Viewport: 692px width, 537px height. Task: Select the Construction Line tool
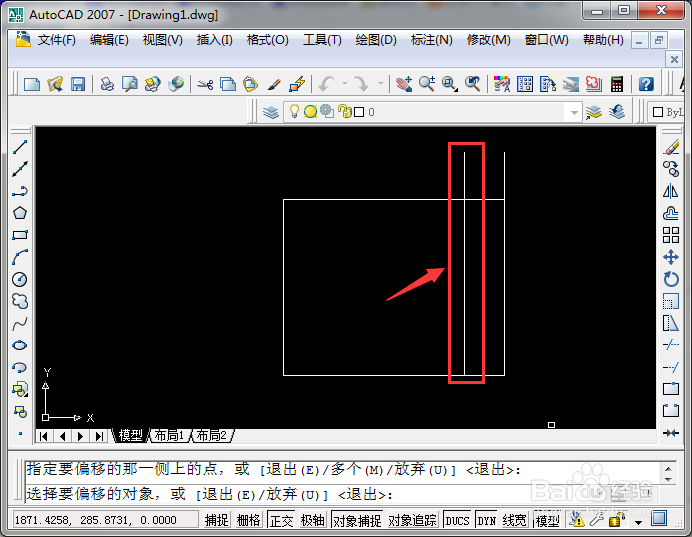tap(20, 169)
